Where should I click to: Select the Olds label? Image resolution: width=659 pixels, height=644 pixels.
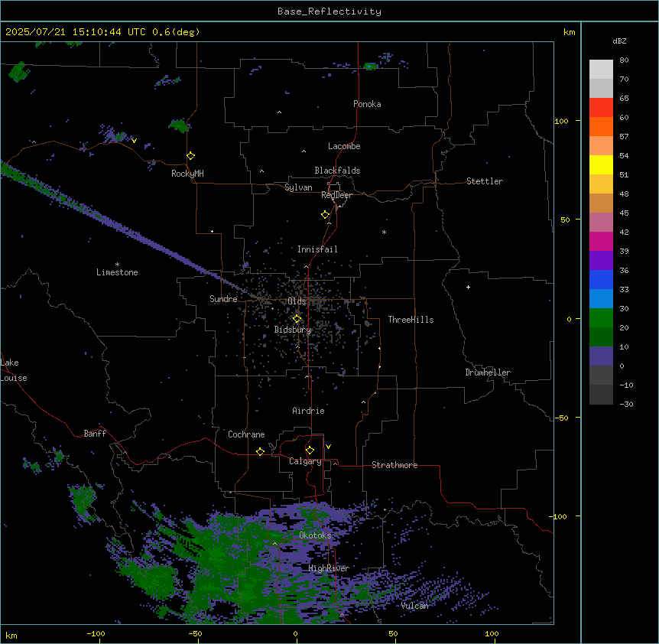click(x=297, y=301)
